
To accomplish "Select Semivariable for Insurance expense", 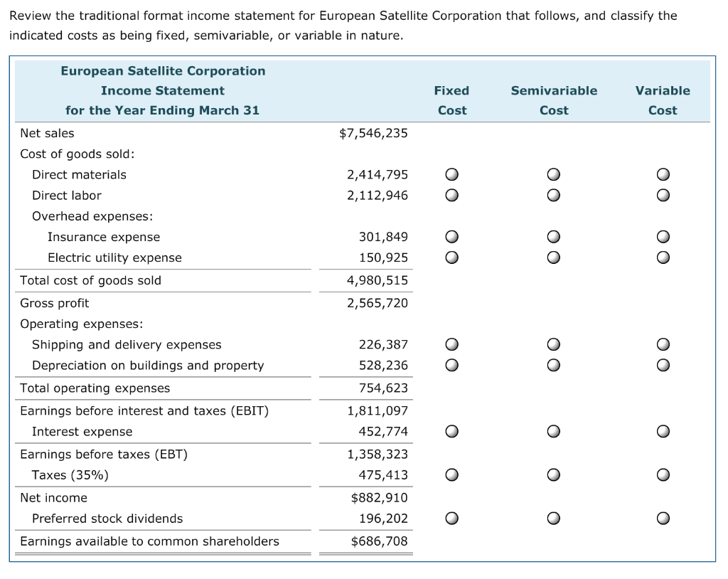I will tap(554, 236).
